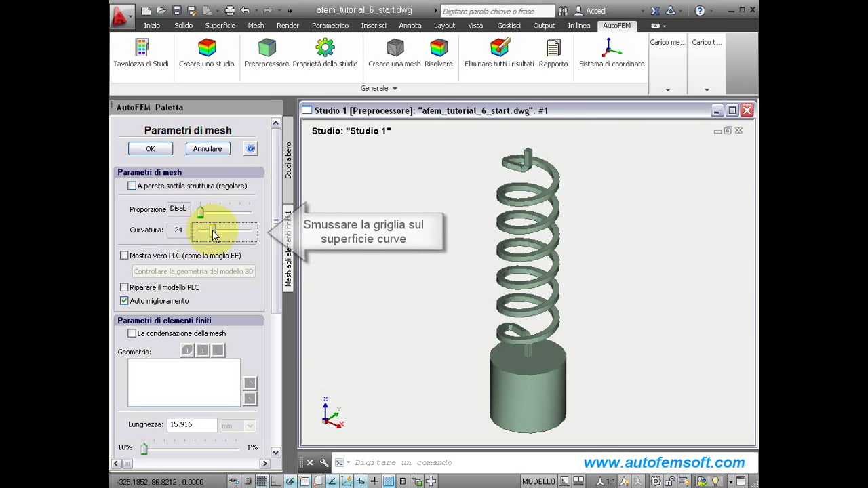Click the binoculars search icon
Screen dimensions: 868x488
[x=563, y=11]
